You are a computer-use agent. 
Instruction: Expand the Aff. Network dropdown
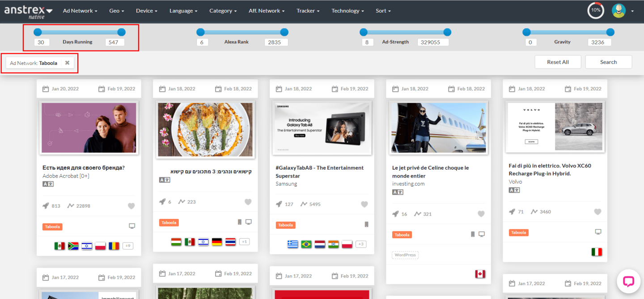click(x=267, y=11)
